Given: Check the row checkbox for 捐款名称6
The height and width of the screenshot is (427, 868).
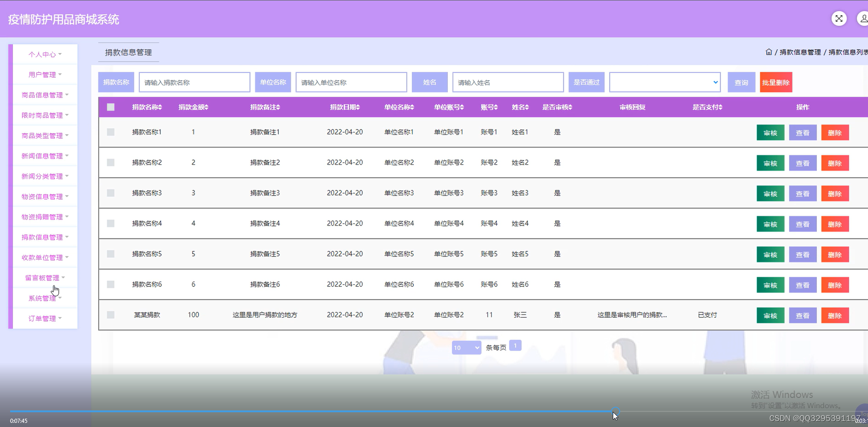Looking at the screenshot, I should pos(111,284).
